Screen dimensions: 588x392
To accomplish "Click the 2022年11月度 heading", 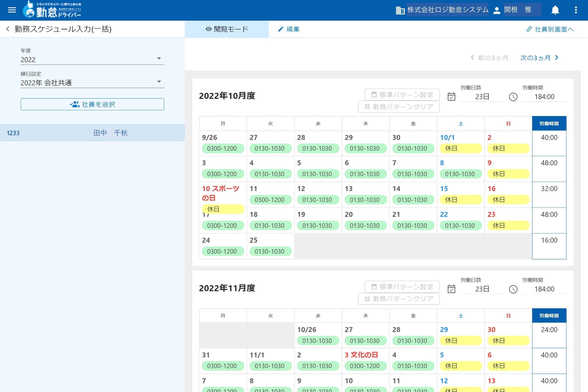I will [x=227, y=288].
